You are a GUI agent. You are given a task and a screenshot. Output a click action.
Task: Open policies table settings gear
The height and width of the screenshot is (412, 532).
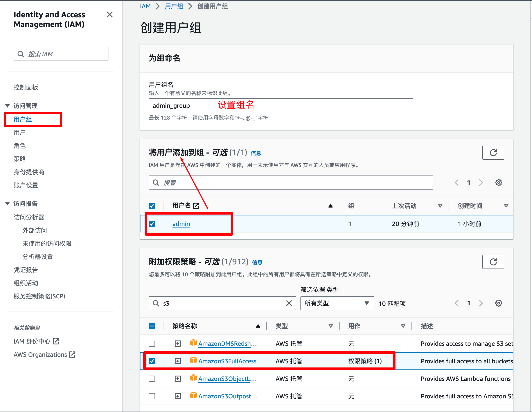click(498, 303)
